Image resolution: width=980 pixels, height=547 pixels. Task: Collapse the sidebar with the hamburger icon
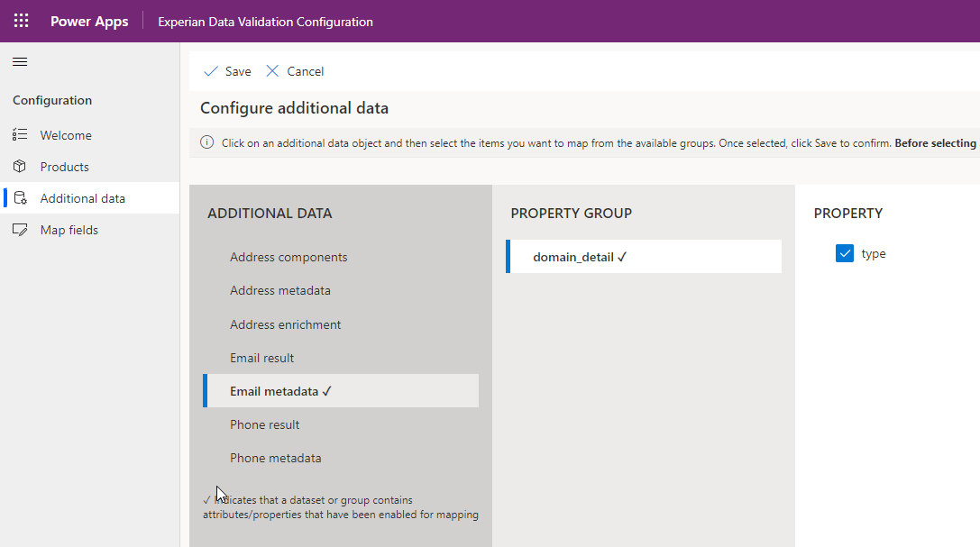(19, 61)
